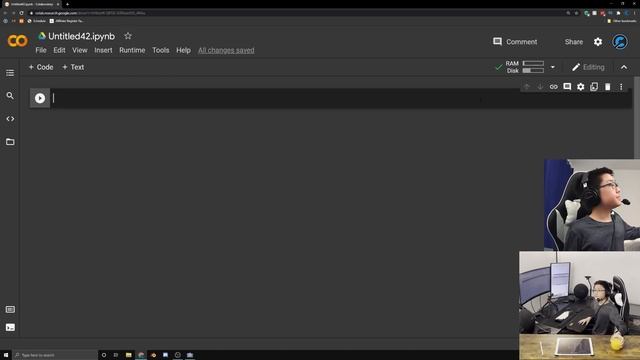
Task: Add a comment to the cell
Action: click(x=567, y=87)
